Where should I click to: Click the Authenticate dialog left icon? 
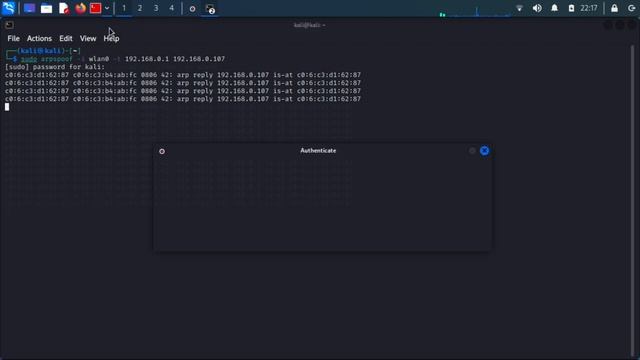click(x=162, y=151)
